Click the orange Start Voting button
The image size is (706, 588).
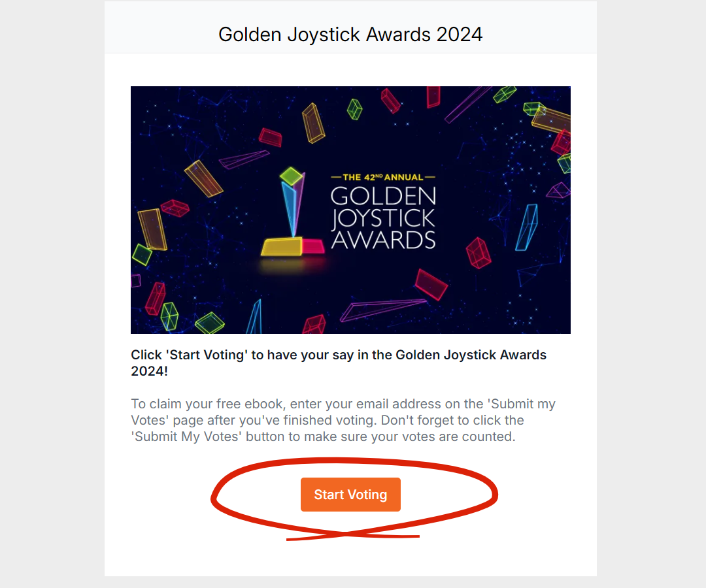pyautogui.click(x=350, y=495)
